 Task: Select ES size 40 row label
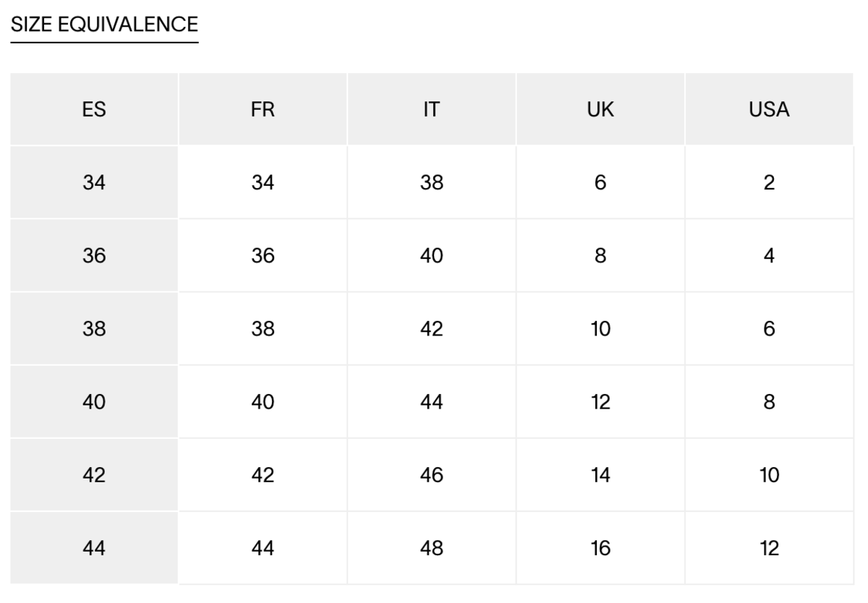point(94,402)
